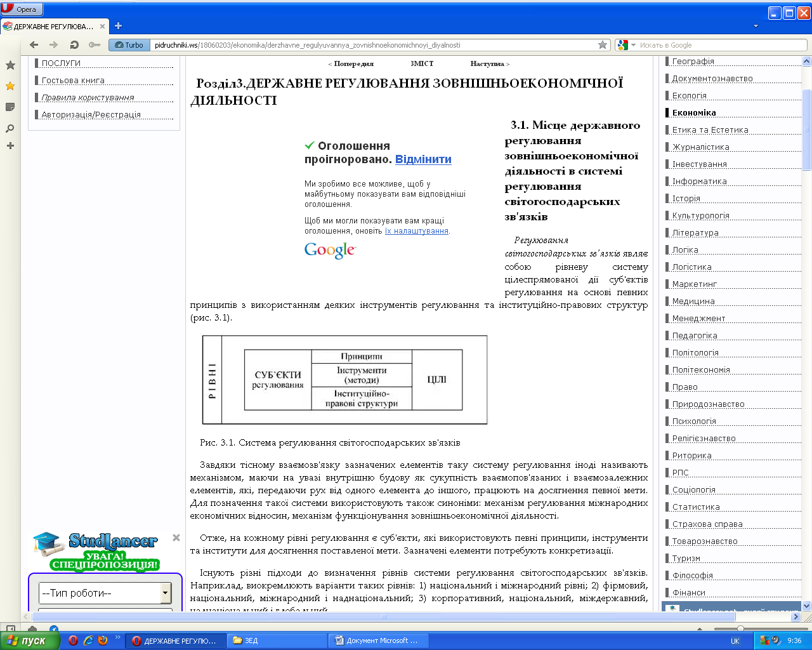The height and width of the screenshot is (650, 812).
Task: Open Правила користування link
Action: click(88, 97)
